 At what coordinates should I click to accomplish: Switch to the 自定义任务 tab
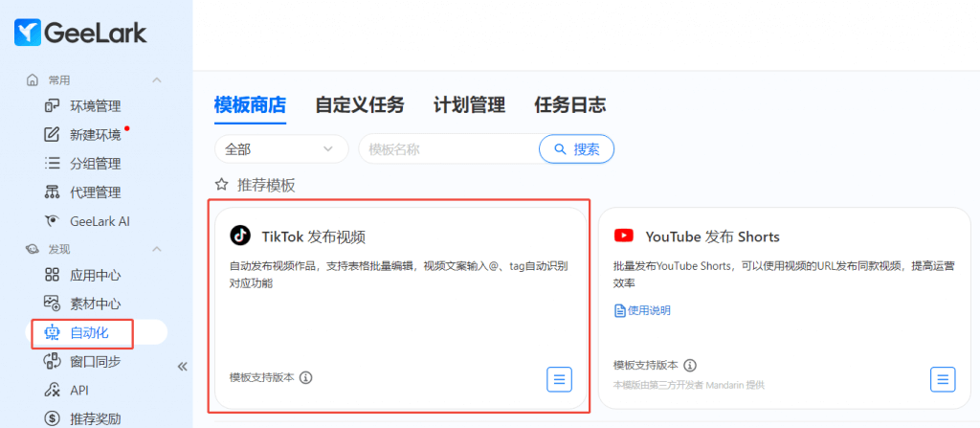tap(359, 105)
